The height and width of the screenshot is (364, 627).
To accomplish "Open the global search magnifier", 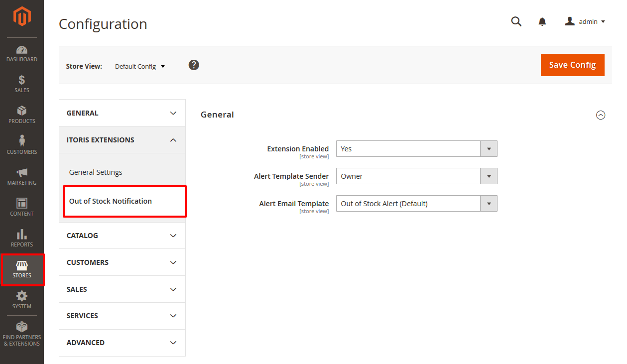I will tap(516, 21).
